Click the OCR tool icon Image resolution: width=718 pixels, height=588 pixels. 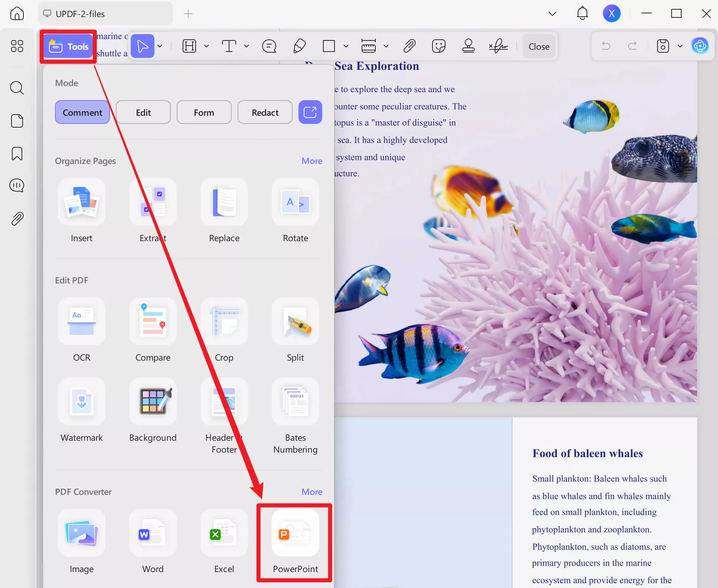[x=82, y=321]
